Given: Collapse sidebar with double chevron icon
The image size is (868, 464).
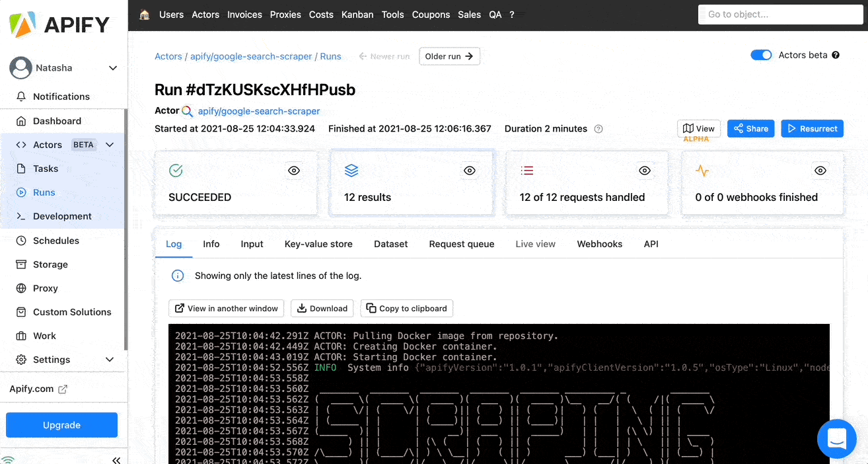Looking at the screenshot, I should click(116, 460).
